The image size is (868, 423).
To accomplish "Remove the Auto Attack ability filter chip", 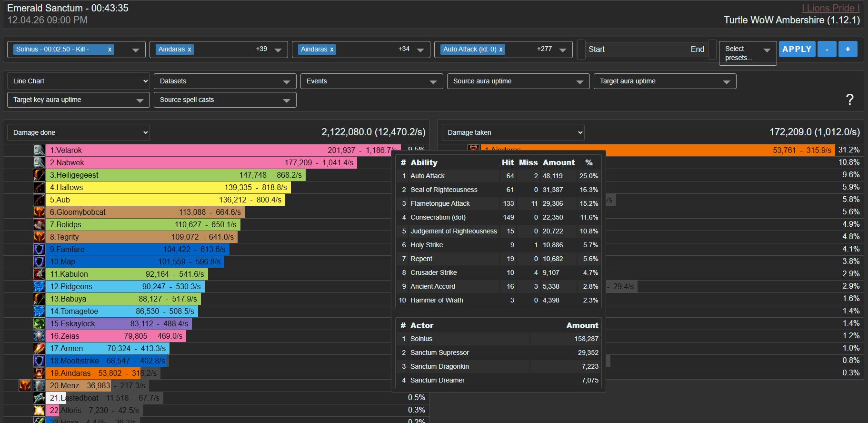I will [501, 50].
